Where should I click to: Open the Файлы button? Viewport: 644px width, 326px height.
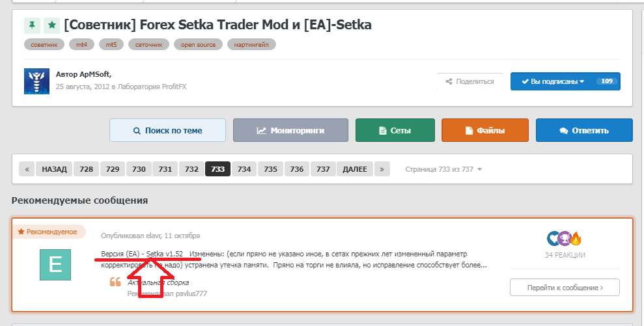(485, 131)
